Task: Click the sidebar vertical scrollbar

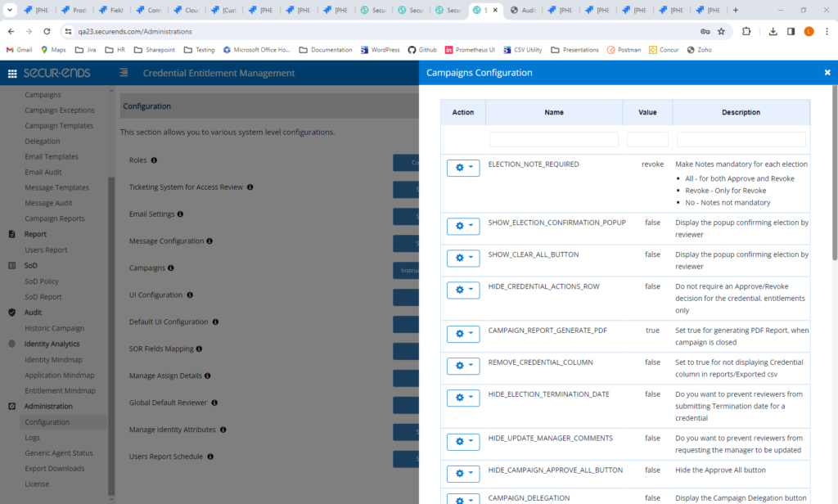Action: pos(111,335)
